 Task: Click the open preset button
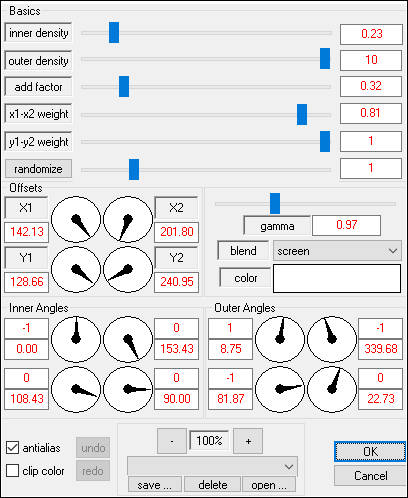(269, 485)
